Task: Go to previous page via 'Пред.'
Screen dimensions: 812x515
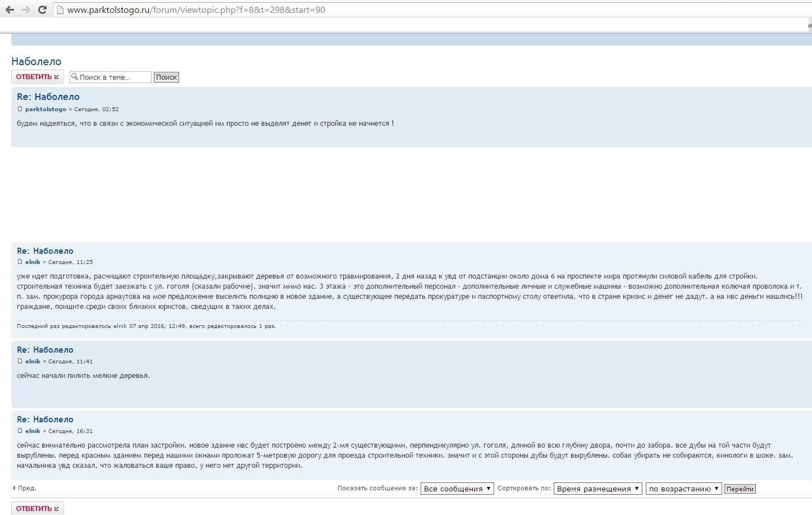Action: click(26, 488)
